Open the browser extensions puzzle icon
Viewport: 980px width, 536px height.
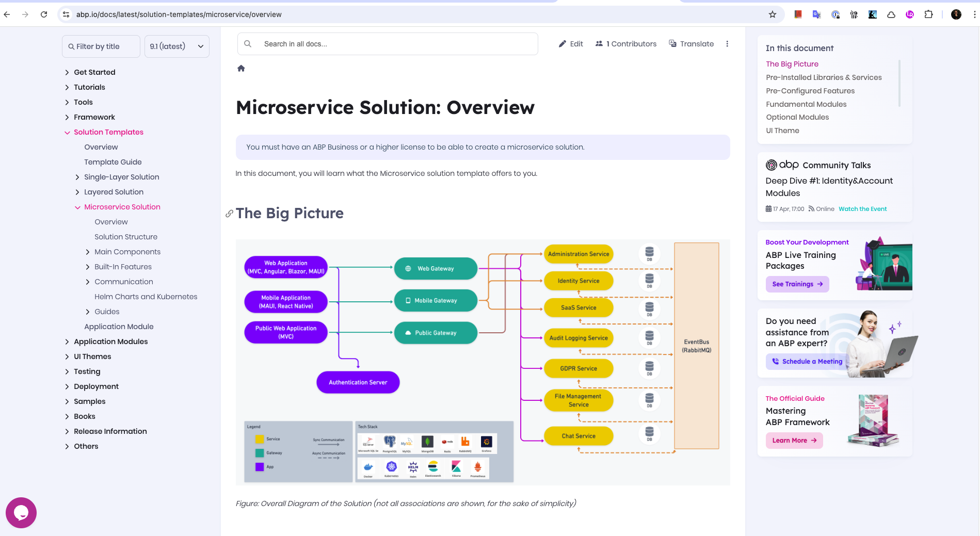[x=928, y=14]
